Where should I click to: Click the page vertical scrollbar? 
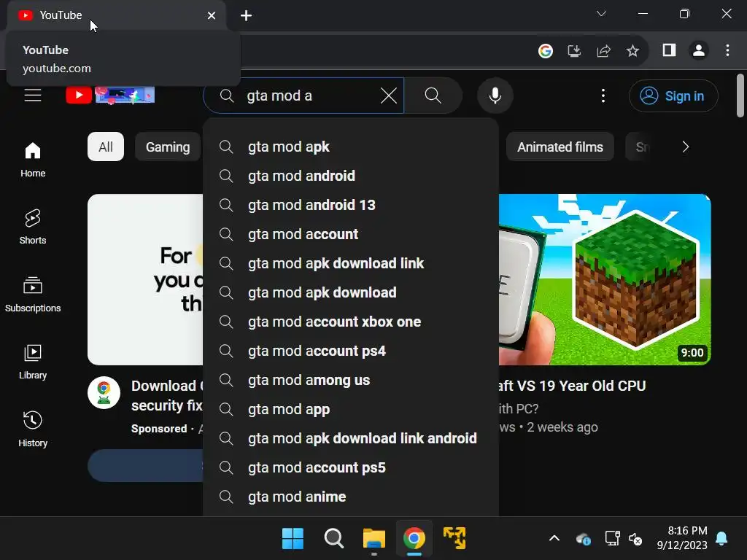pos(740,96)
